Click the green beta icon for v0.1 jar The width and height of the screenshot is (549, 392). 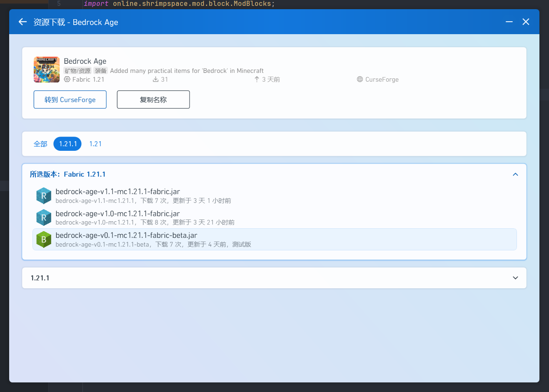44,240
